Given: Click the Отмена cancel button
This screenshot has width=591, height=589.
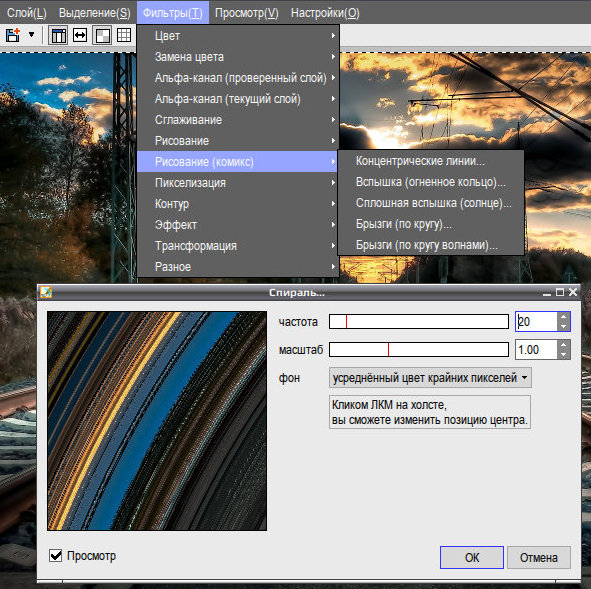Looking at the screenshot, I should pos(539,557).
